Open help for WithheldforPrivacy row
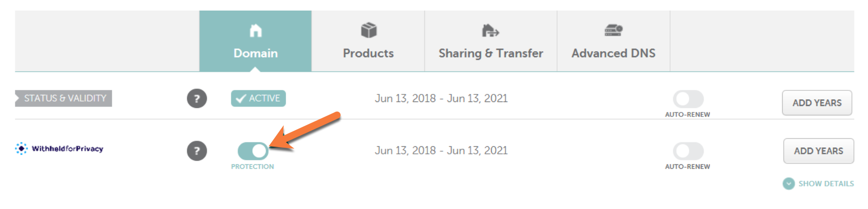 pos(197,151)
